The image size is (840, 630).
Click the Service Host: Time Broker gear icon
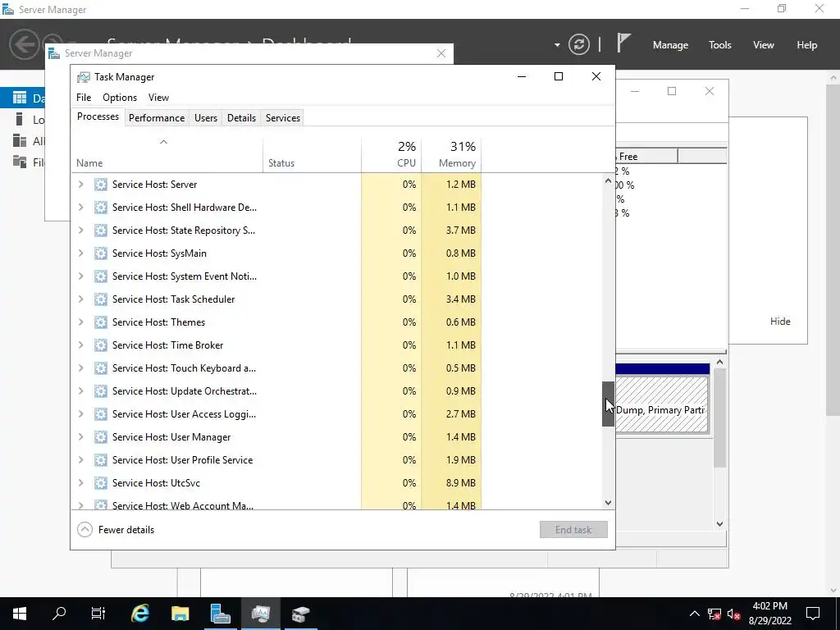point(101,345)
